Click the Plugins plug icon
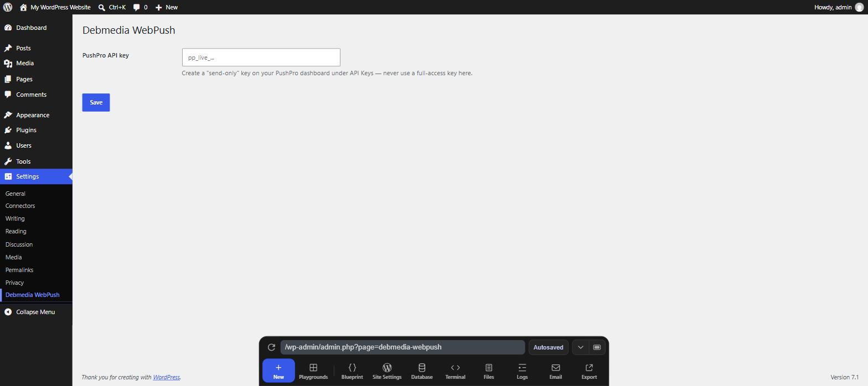 pos(8,130)
